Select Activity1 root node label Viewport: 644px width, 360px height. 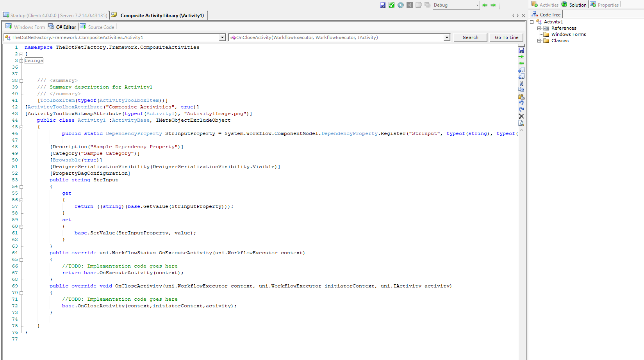click(x=553, y=22)
